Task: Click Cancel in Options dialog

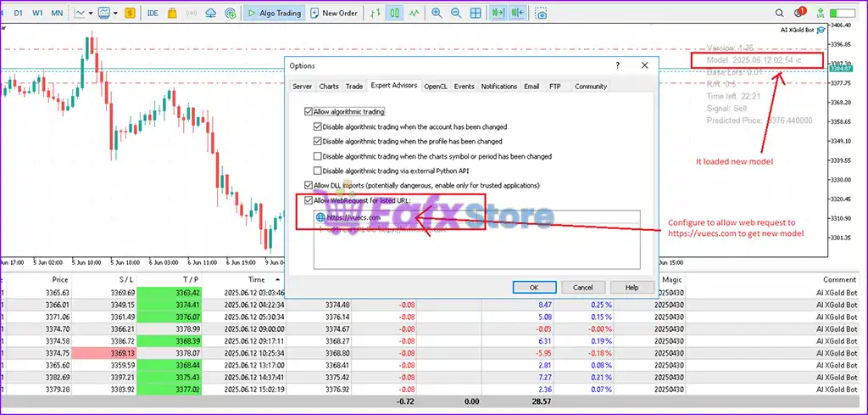Action: (583, 288)
